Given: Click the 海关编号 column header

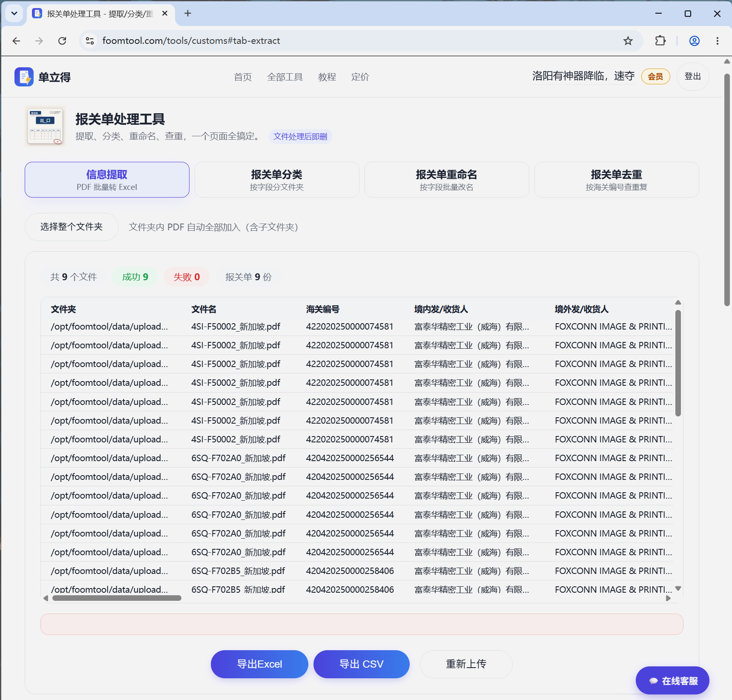Looking at the screenshot, I should [x=323, y=310].
